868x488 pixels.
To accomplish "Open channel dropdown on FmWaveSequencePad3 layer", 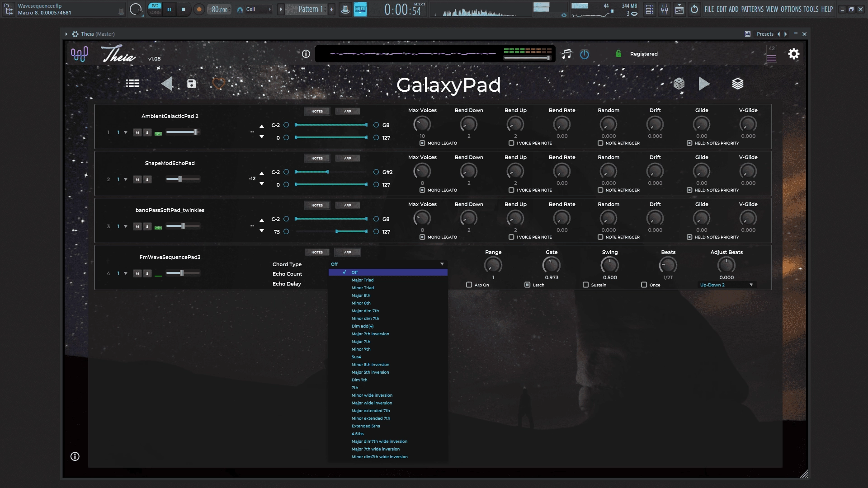I will [126, 273].
